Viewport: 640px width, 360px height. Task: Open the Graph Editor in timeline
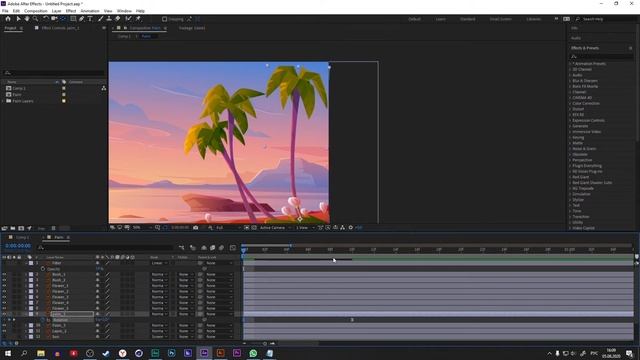click(x=233, y=247)
